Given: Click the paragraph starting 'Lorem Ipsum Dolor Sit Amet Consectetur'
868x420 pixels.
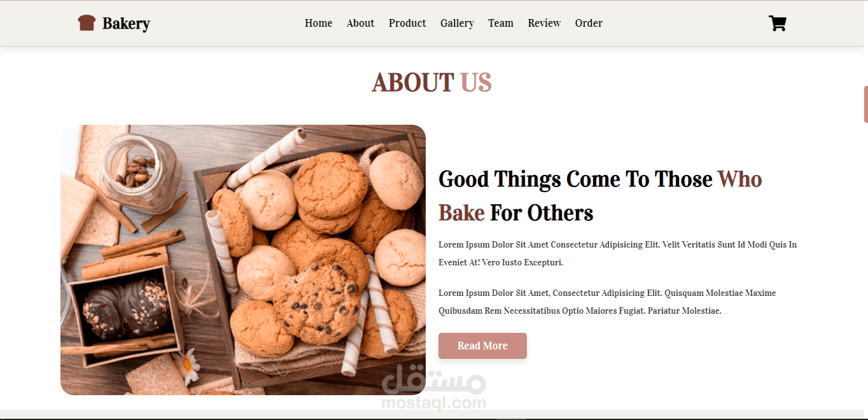Looking at the screenshot, I should point(617,253).
